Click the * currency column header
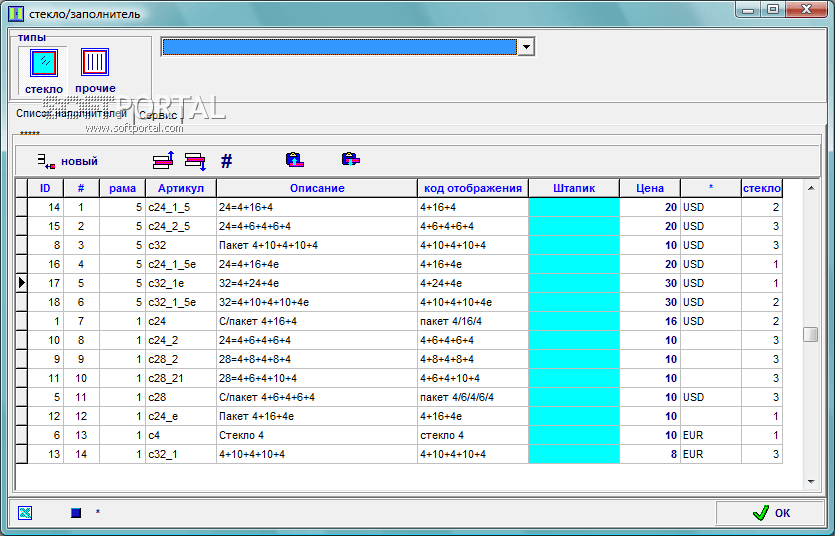This screenshot has height=536, width=835. (711, 188)
